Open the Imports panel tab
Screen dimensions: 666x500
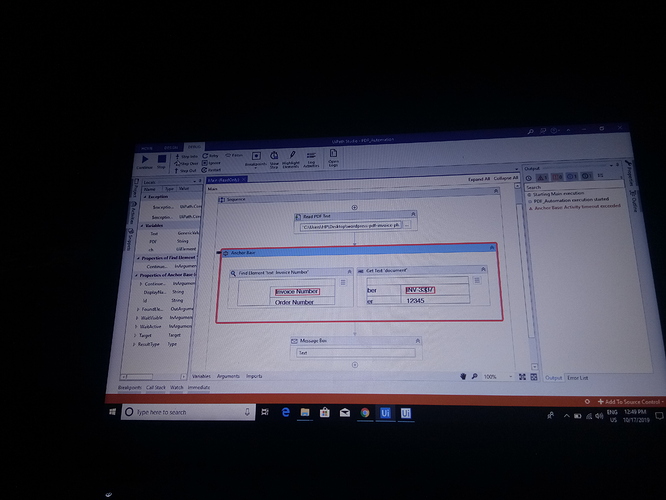[x=254, y=376]
